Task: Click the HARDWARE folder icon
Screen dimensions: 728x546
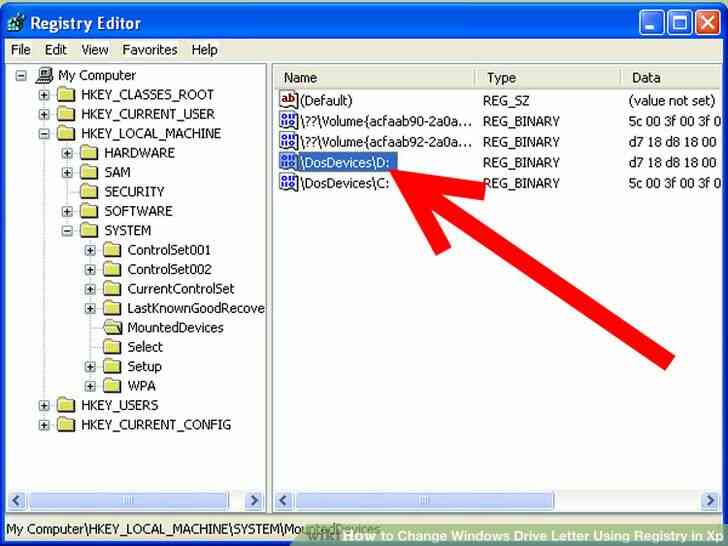Action: (x=89, y=153)
